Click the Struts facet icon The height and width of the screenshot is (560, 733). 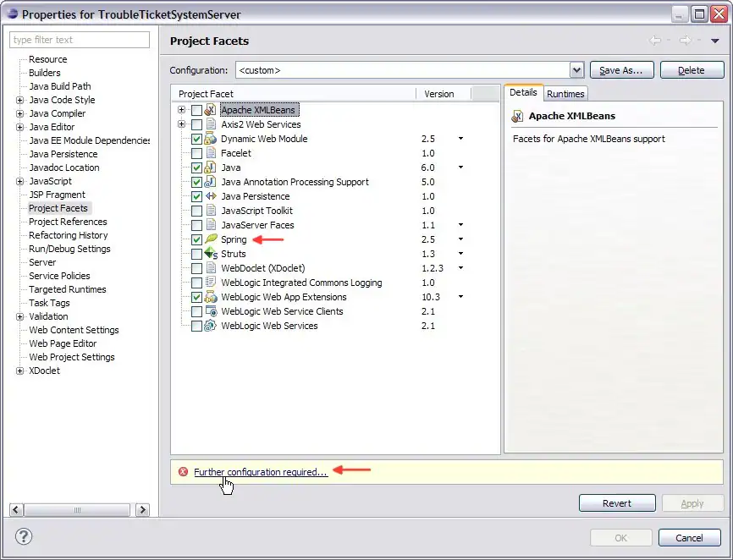pyautogui.click(x=211, y=254)
